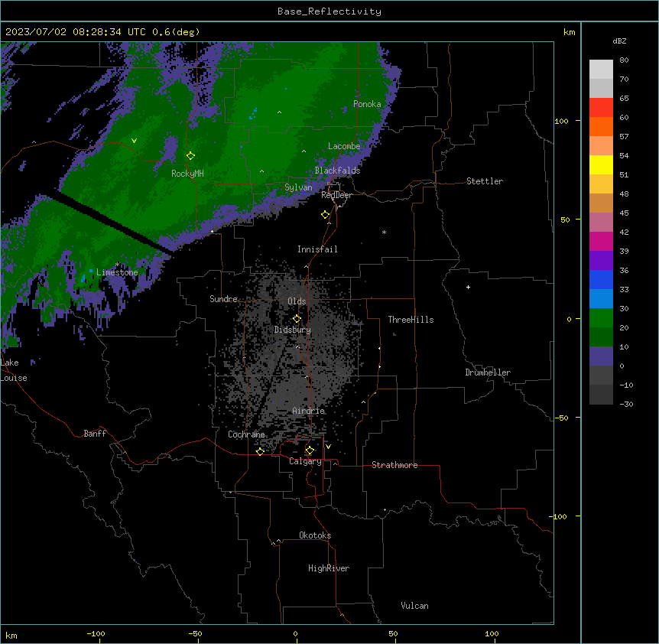
Task: Click the Sundre town label
Action: [x=223, y=299]
